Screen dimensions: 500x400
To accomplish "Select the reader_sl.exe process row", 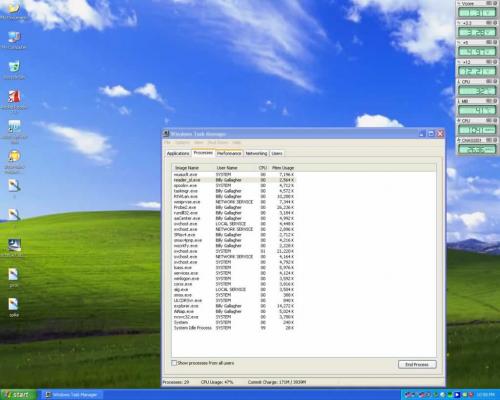I will click(x=234, y=180).
